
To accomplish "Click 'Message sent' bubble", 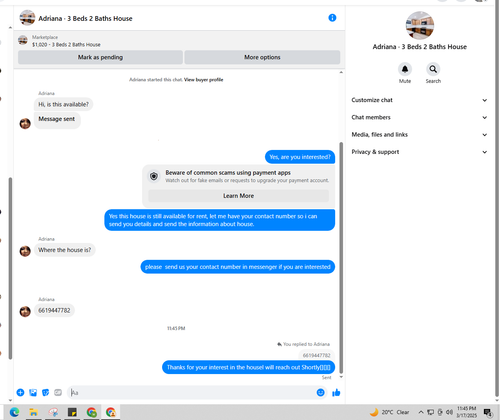I will pyautogui.click(x=57, y=120).
